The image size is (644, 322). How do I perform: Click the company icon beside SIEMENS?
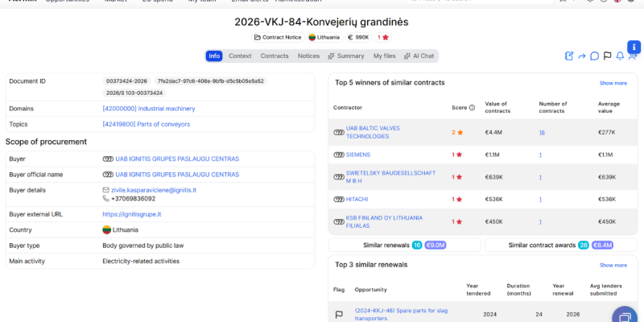[339, 155]
